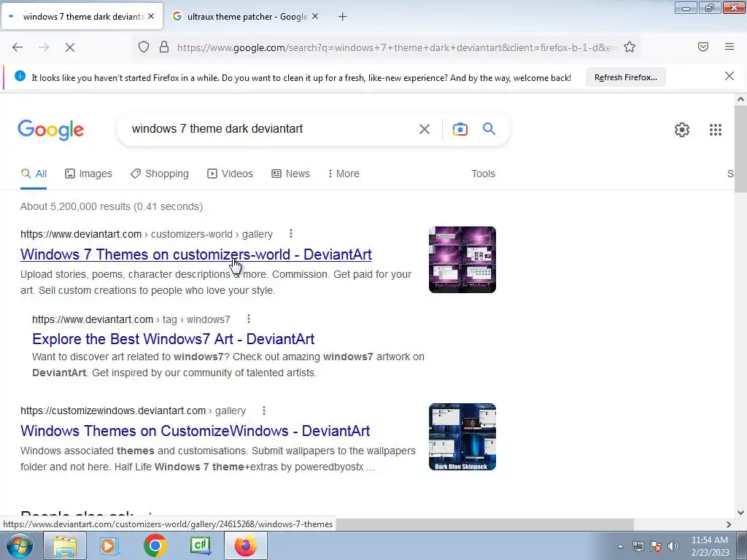Image resolution: width=747 pixels, height=560 pixels.
Task: Switch to Videos results
Action: [x=230, y=174]
